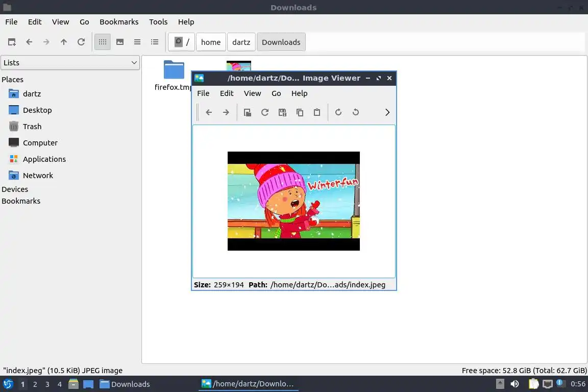Image resolution: width=588 pixels, height=392 pixels.
Task: Open the Lists side pane dropdown
Action: click(70, 63)
